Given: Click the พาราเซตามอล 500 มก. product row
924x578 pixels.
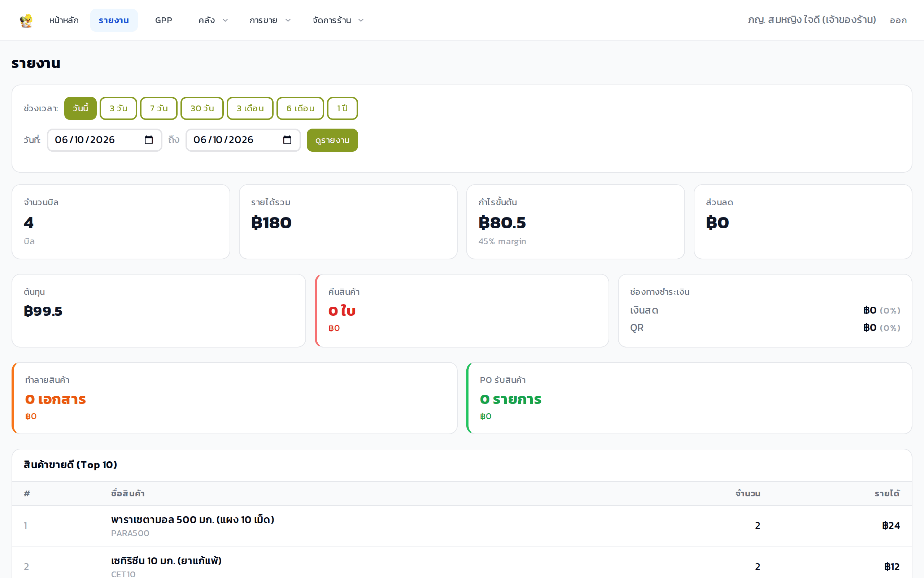Looking at the screenshot, I should (462, 526).
